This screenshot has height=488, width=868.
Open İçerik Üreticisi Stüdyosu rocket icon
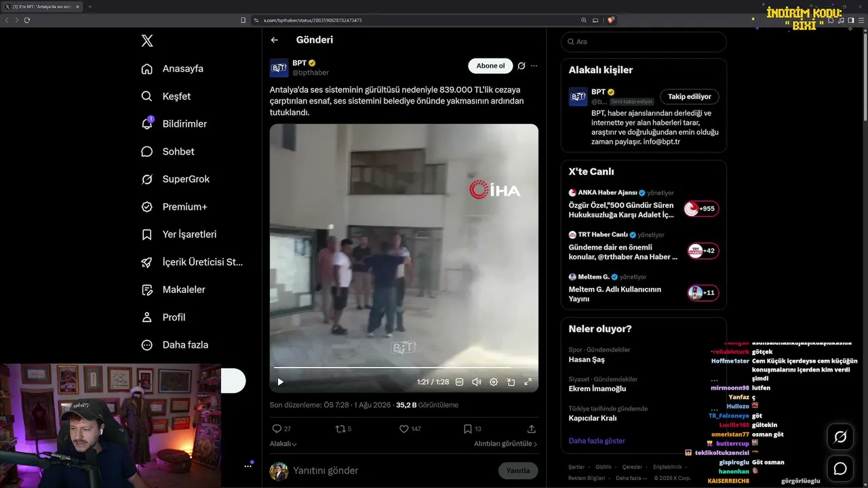(x=146, y=262)
